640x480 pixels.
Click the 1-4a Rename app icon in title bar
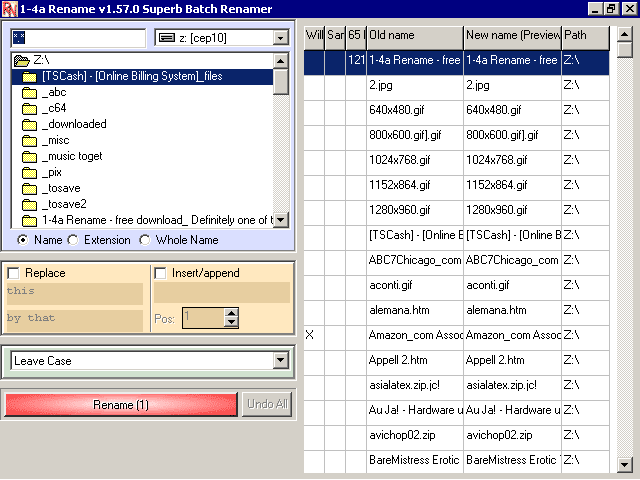[x=9, y=9]
